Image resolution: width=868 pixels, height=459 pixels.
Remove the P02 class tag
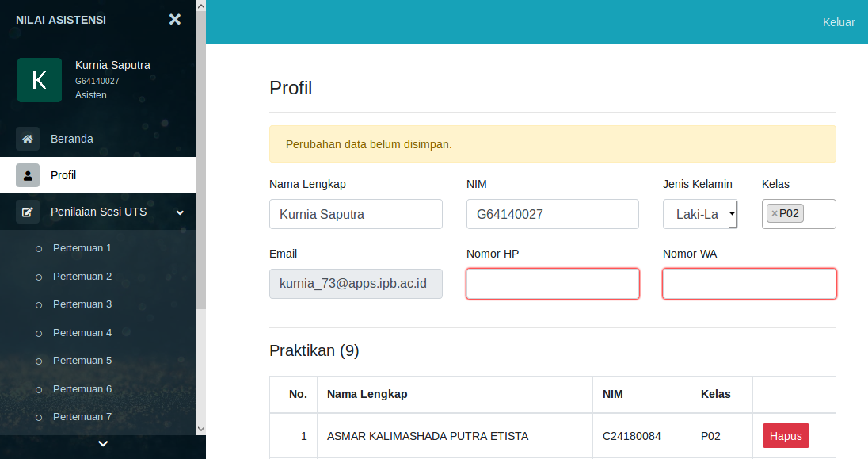tap(775, 213)
